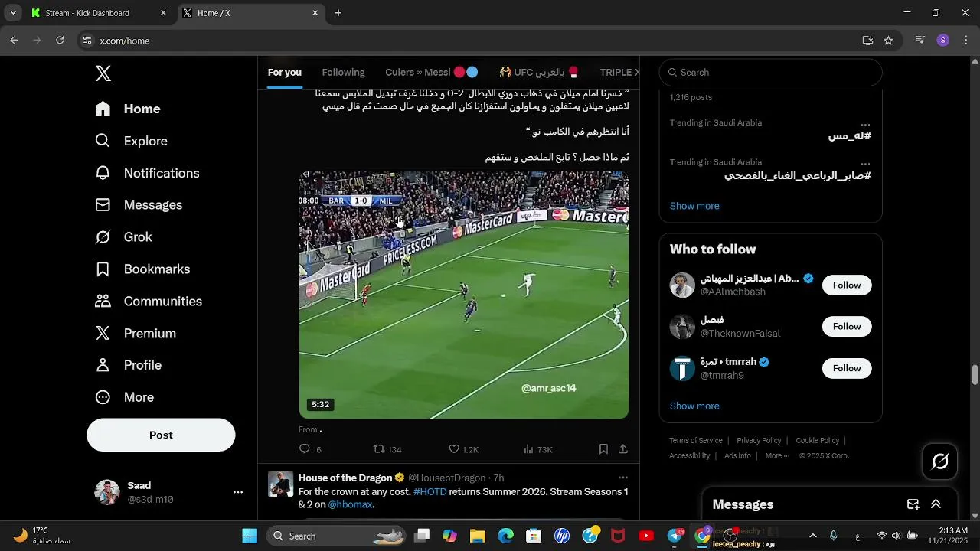
Task: Follow @tmrrah9
Action: 847,368
